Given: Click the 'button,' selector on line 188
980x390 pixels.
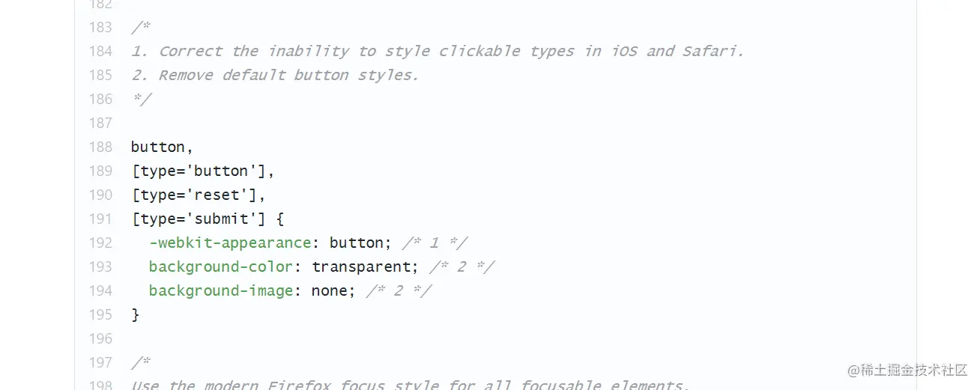Looking at the screenshot, I should pyautogui.click(x=163, y=147).
